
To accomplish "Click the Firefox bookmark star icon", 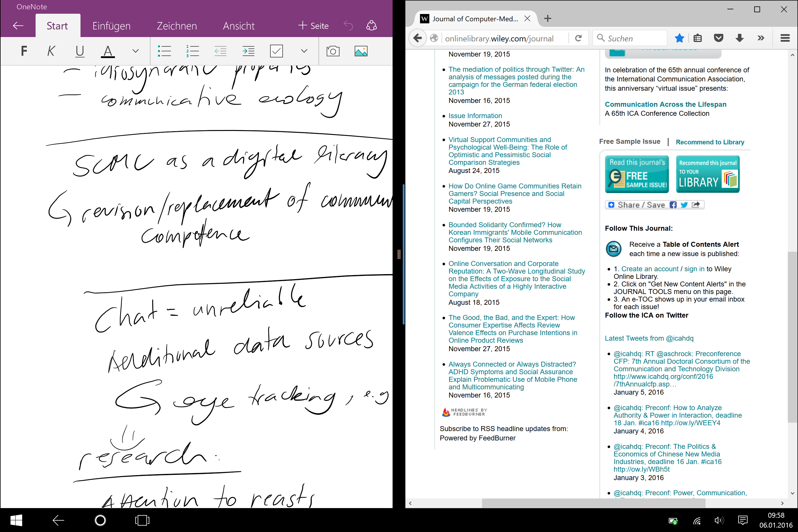I will click(679, 38).
